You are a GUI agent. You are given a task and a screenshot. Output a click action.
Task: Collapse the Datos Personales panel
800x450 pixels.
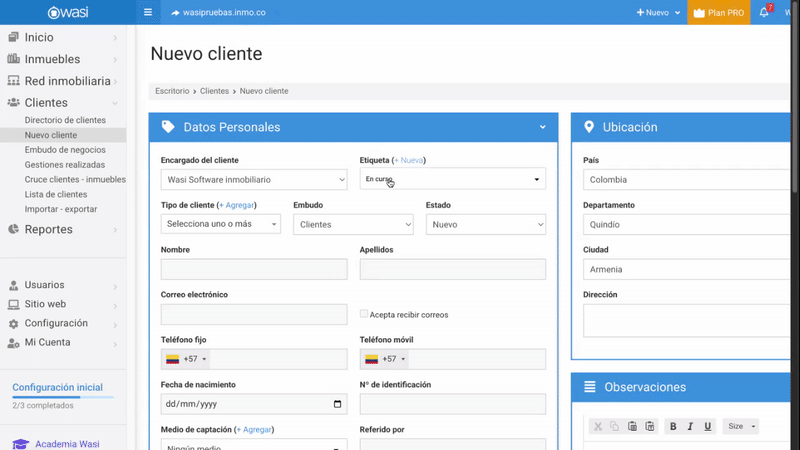tap(542, 127)
